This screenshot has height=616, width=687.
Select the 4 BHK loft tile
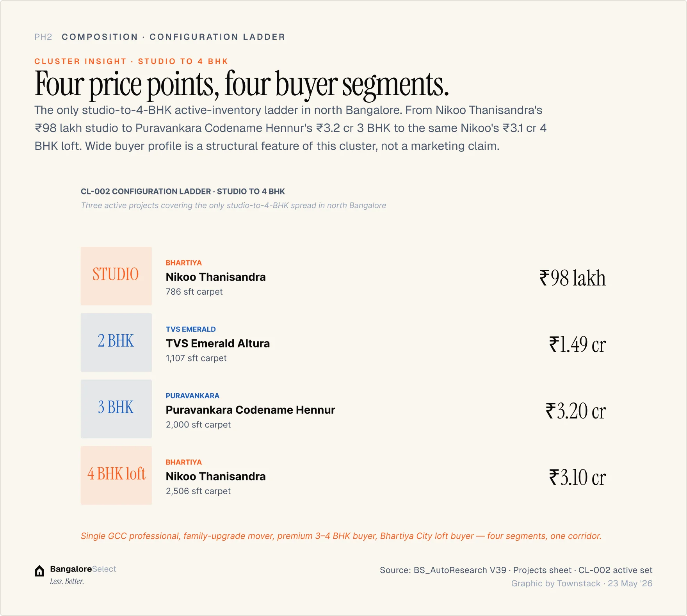tap(116, 475)
